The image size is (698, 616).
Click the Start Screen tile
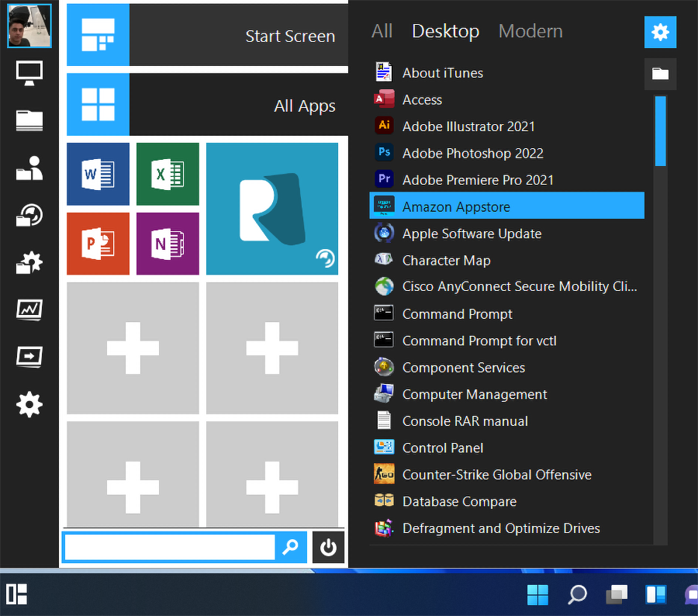click(x=206, y=35)
